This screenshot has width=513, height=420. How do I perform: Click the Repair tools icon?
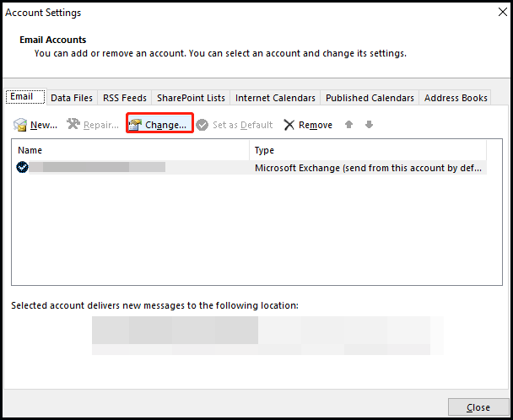pyautogui.click(x=73, y=124)
